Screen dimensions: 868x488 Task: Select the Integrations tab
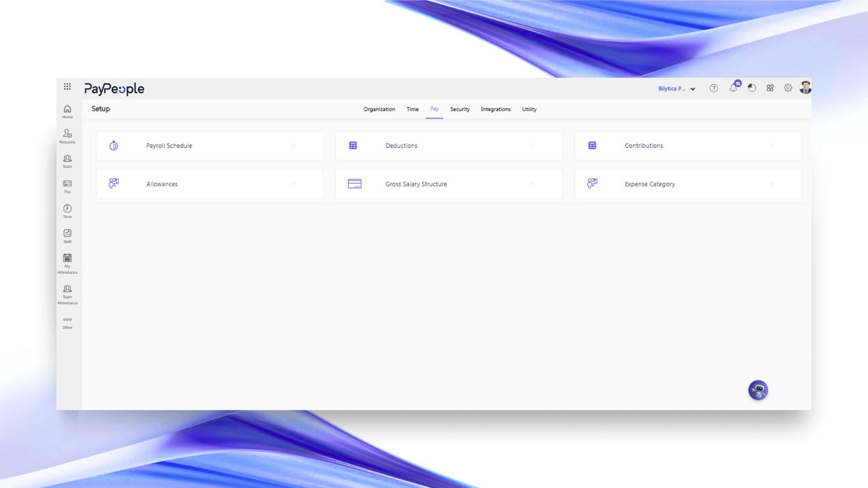495,109
